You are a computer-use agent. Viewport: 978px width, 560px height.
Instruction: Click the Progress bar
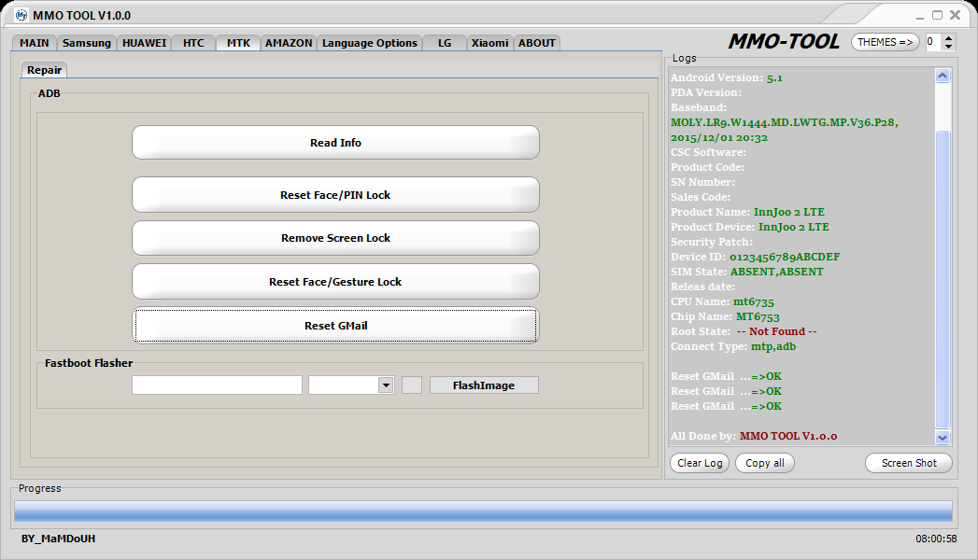(x=483, y=511)
